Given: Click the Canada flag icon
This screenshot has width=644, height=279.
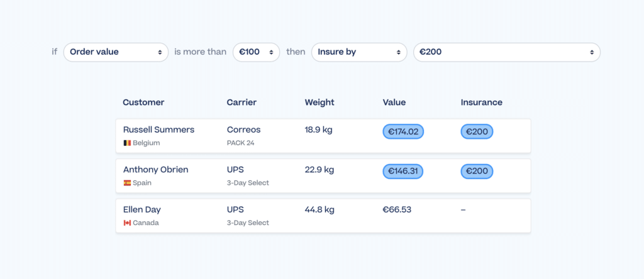Looking at the screenshot, I should pyautogui.click(x=127, y=223).
